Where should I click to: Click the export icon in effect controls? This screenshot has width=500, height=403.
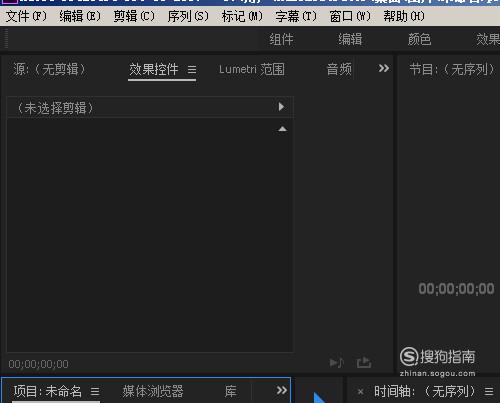pos(364,362)
